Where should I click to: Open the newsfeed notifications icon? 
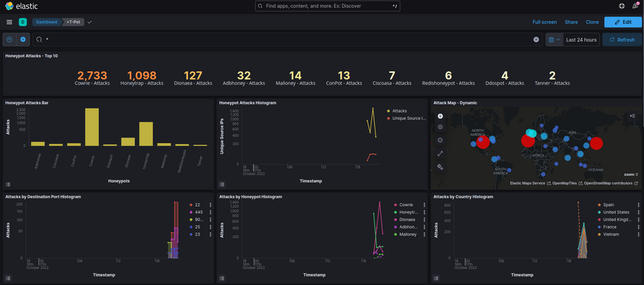click(x=636, y=6)
